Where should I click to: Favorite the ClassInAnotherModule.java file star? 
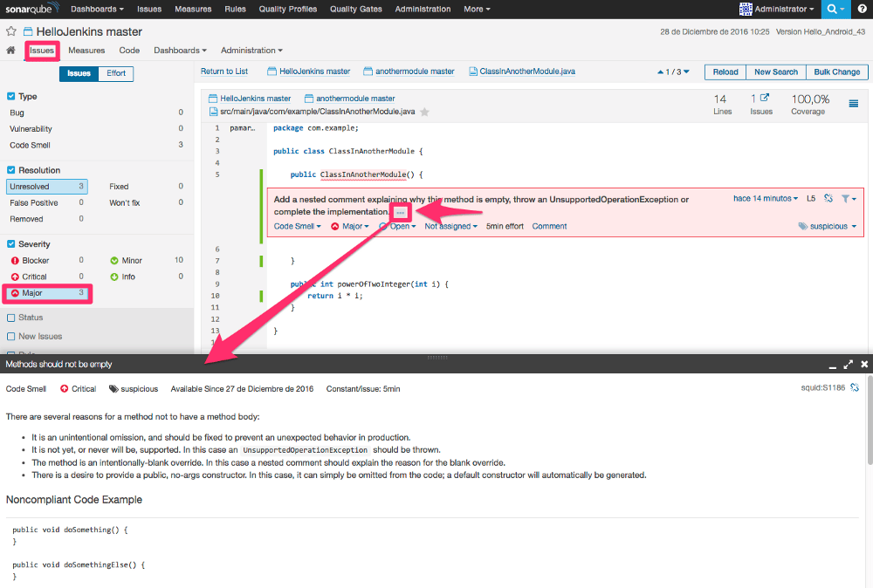coord(425,112)
